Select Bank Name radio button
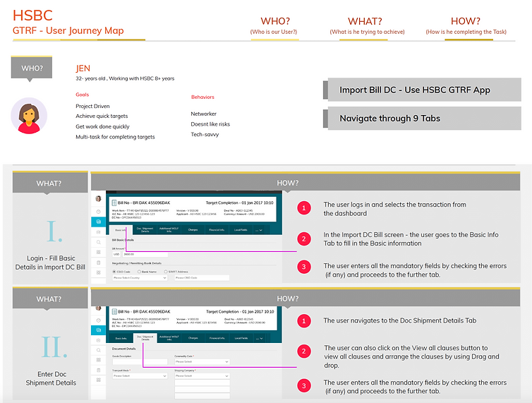Screen dimensions: 532x403 coord(139,272)
